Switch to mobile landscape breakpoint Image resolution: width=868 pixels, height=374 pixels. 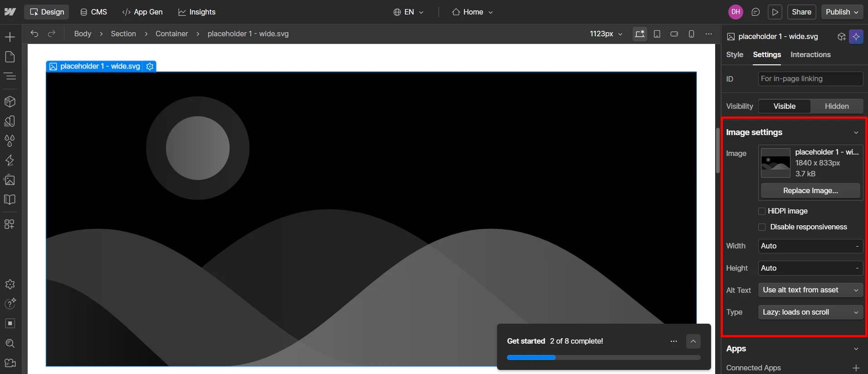tap(674, 34)
